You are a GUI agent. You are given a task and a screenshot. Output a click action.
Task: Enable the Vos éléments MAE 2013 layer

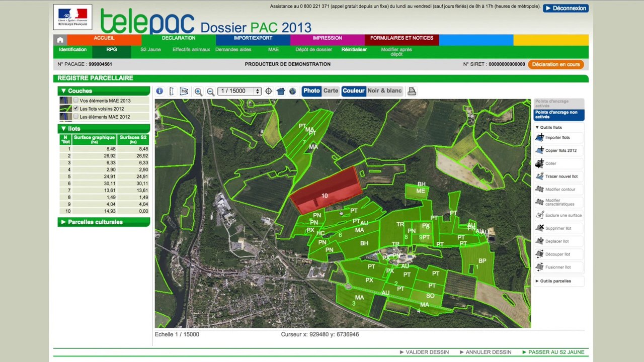click(x=76, y=101)
